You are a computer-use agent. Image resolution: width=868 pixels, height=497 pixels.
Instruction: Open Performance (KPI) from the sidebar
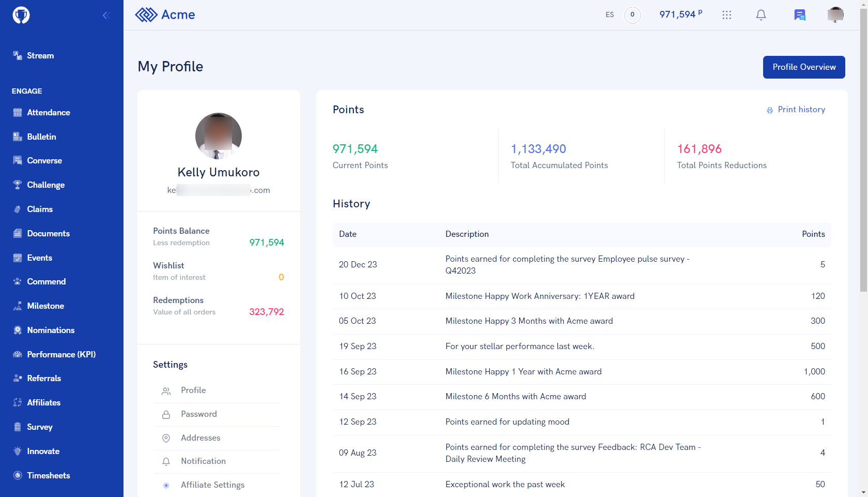(x=60, y=354)
